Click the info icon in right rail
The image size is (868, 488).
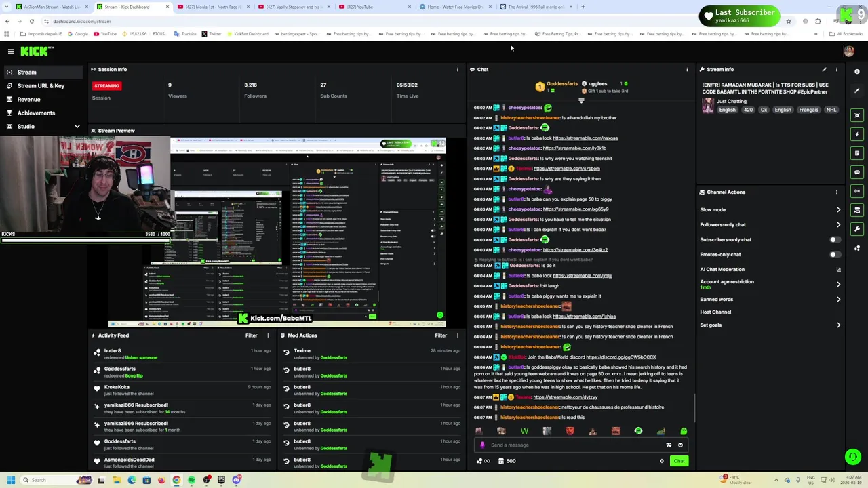pyautogui.click(x=857, y=71)
